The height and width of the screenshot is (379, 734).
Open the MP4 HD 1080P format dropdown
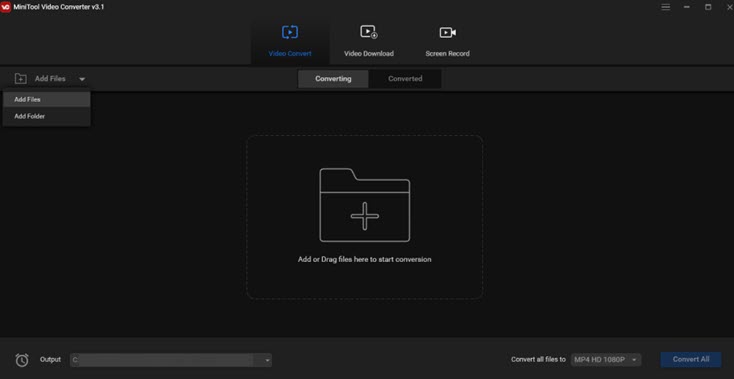[x=606, y=360]
